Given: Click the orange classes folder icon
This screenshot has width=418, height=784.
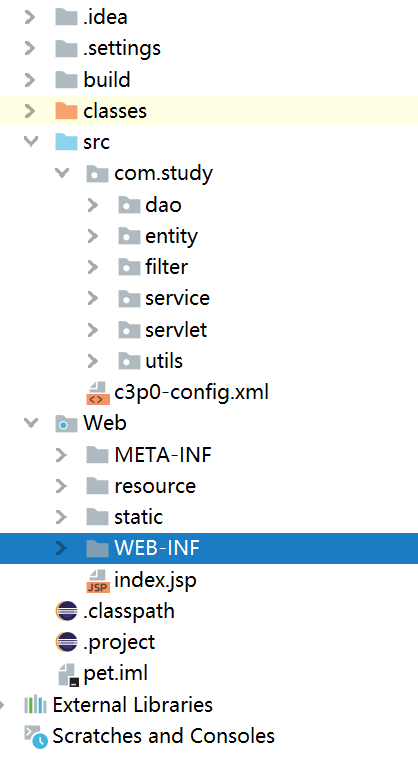Looking at the screenshot, I should point(66,111).
